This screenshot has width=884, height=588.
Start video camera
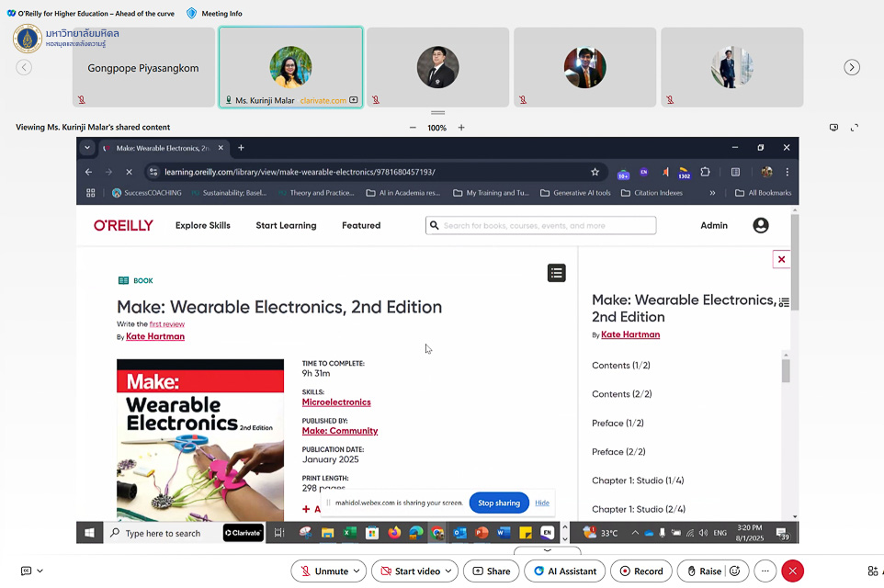(x=409, y=571)
